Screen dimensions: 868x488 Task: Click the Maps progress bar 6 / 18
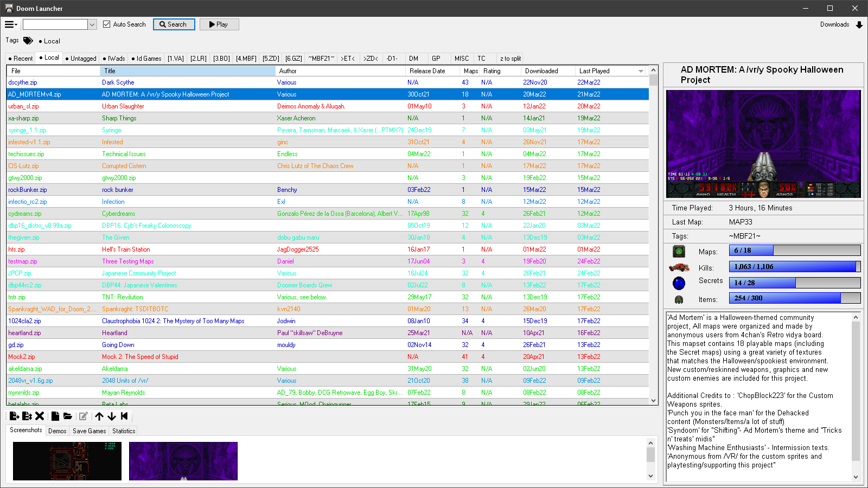coord(795,251)
